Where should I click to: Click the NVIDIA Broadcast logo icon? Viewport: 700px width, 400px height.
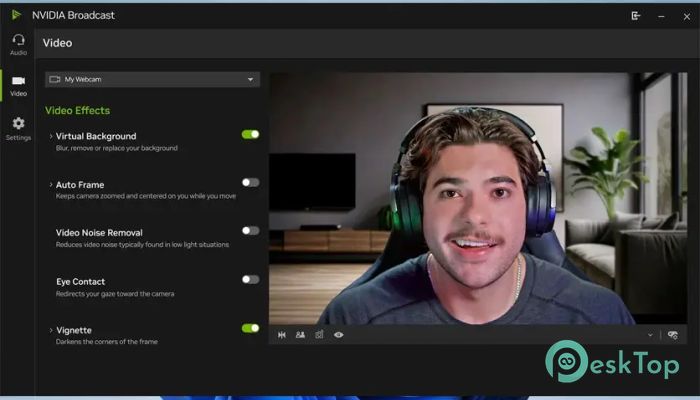tap(16, 15)
